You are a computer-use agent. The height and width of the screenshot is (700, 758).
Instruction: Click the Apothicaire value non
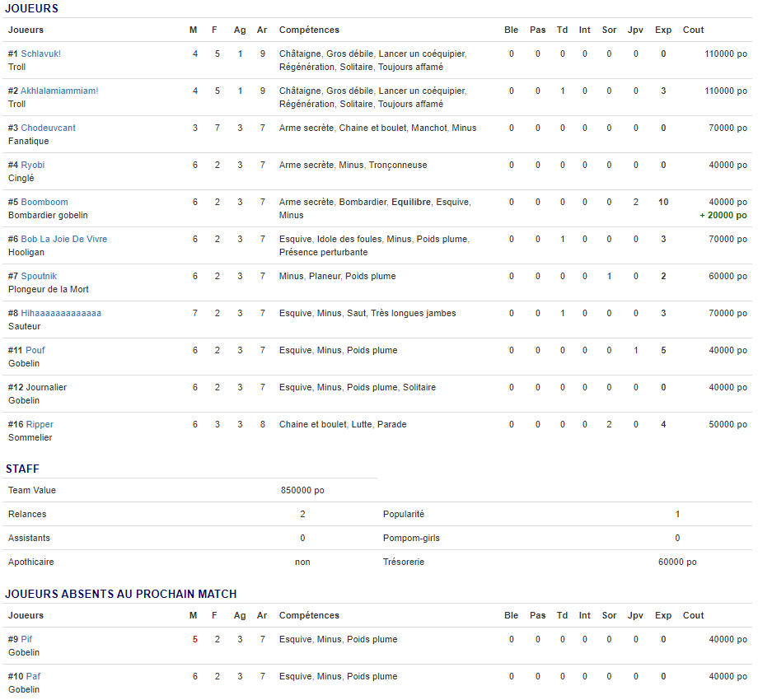coord(302,562)
